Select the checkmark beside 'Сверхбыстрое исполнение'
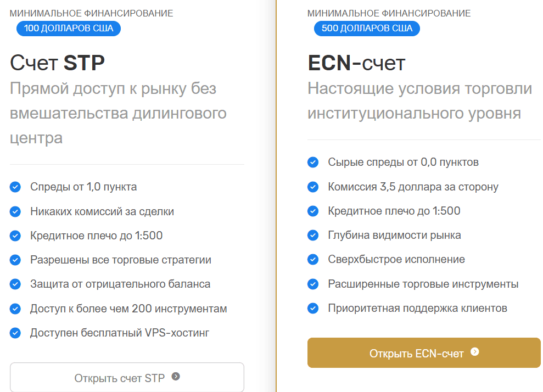The height and width of the screenshot is (392, 543). click(313, 259)
